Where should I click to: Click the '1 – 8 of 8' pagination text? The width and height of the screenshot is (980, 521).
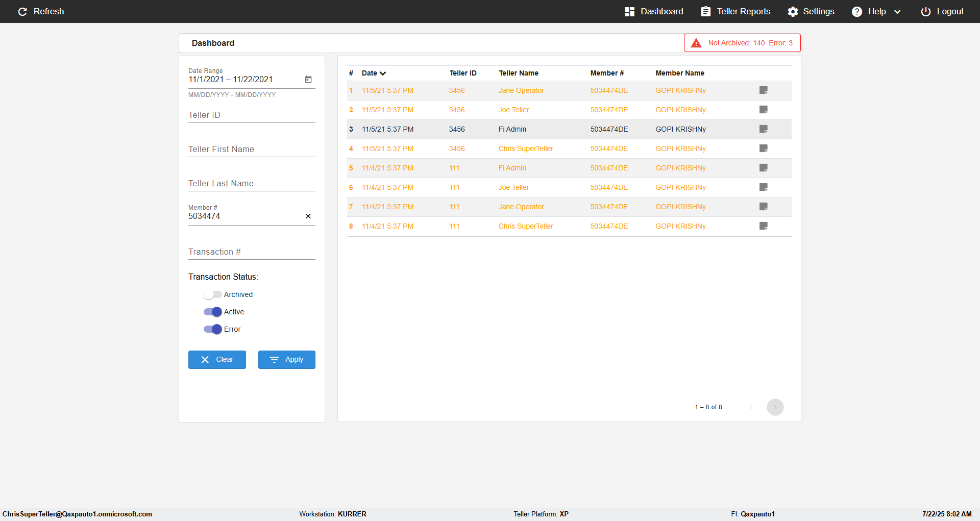click(708, 407)
